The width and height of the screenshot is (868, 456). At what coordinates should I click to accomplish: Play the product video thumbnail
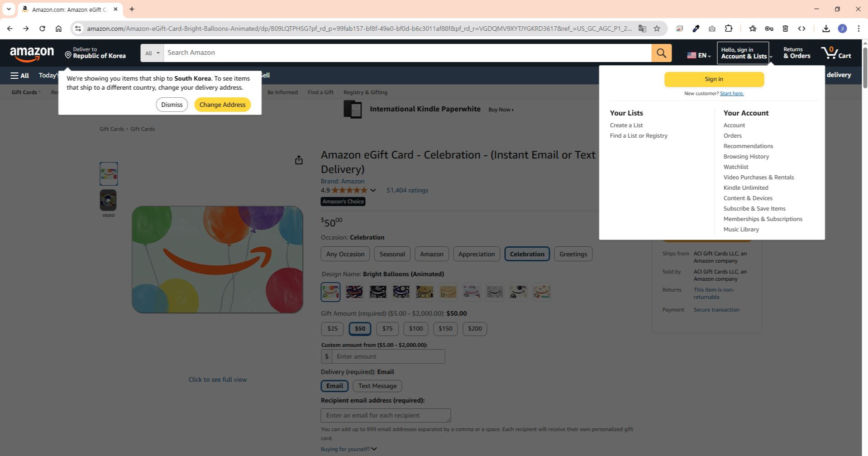(x=108, y=200)
